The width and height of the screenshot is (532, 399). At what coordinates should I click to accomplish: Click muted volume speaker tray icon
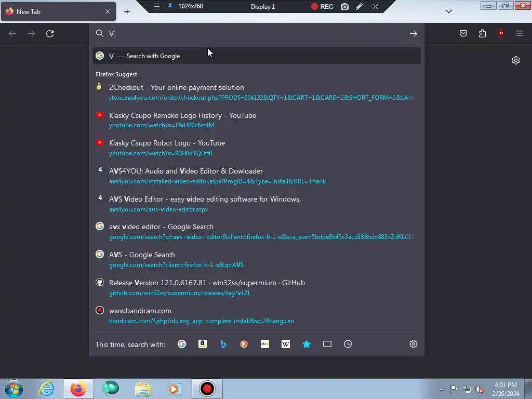coord(480,390)
